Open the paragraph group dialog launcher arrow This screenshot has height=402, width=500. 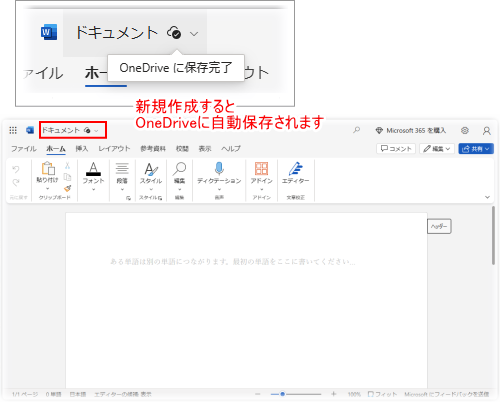coord(128,198)
